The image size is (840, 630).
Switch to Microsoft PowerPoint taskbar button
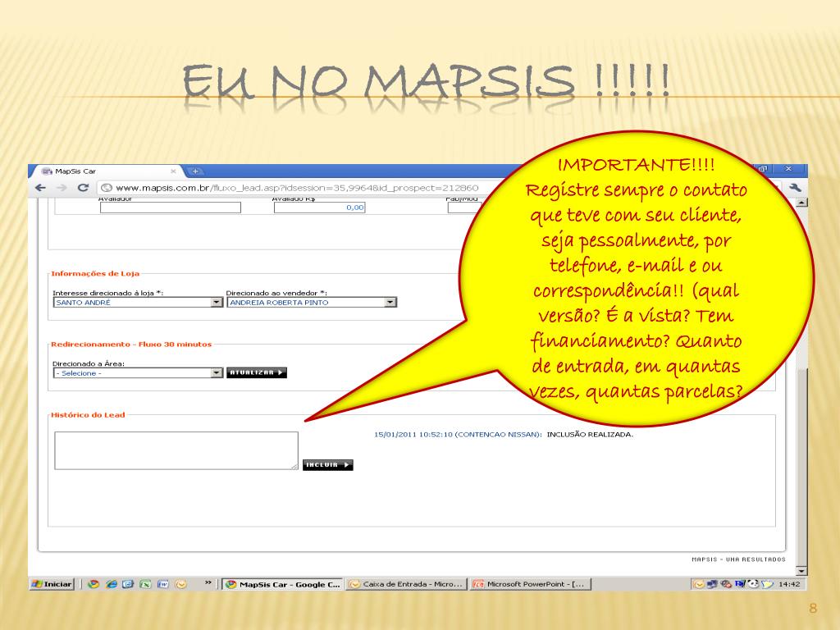pos(531,584)
